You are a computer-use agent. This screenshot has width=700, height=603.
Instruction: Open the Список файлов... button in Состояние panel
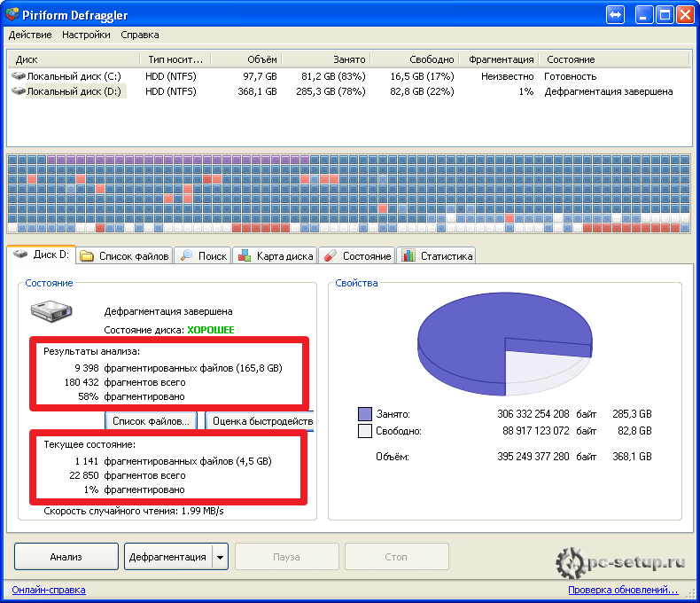151,420
